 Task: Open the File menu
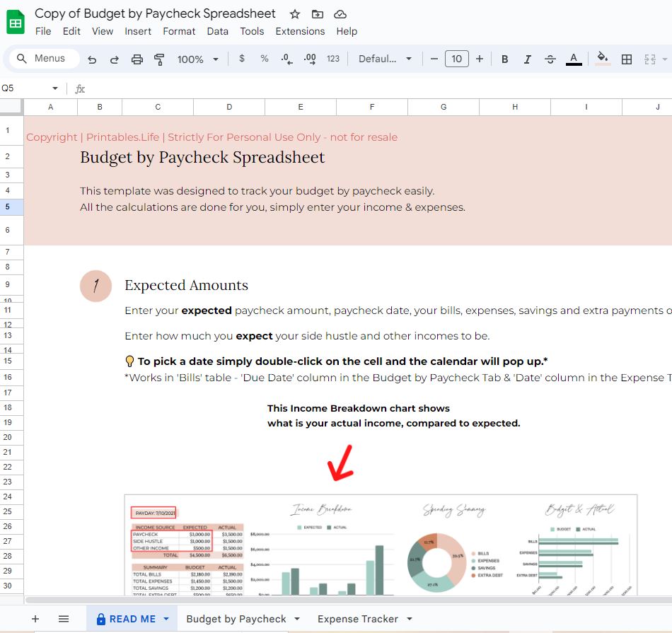(x=43, y=31)
